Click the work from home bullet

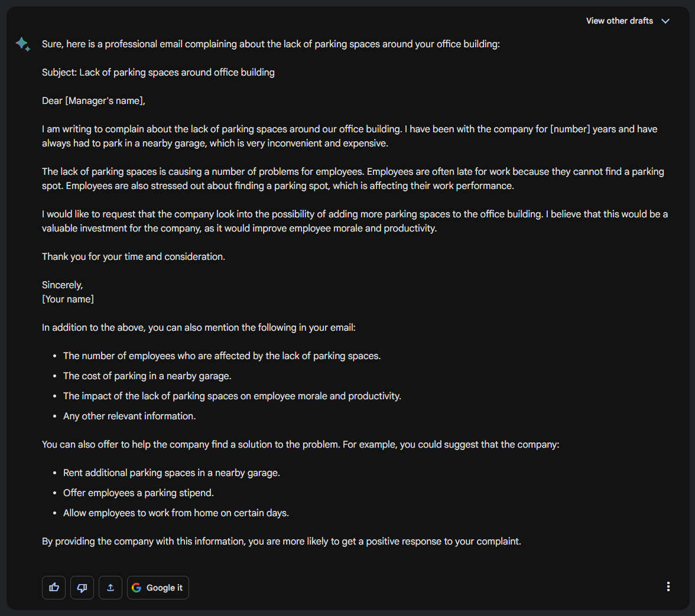(x=176, y=513)
